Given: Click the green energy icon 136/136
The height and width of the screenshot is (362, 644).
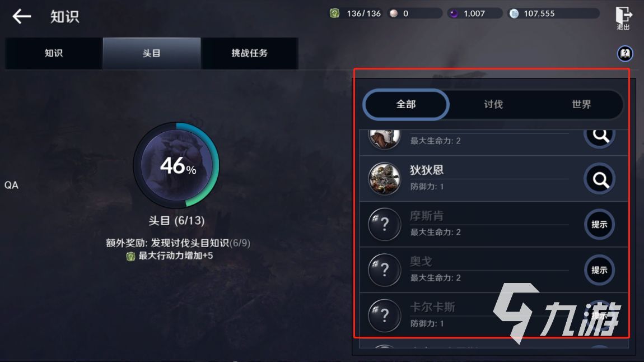Looking at the screenshot, I should tap(335, 13).
